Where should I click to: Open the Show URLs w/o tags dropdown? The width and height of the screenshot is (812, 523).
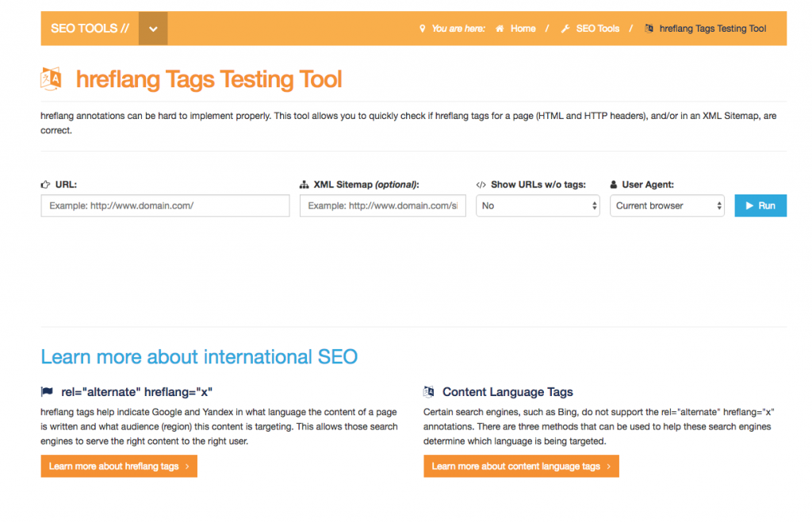pos(538,205)
